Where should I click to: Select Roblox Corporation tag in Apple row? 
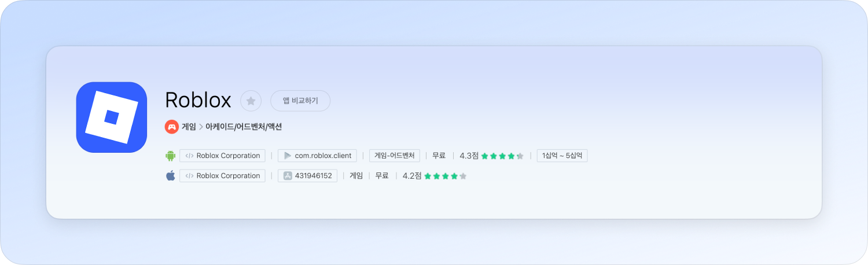pos(222,176)
